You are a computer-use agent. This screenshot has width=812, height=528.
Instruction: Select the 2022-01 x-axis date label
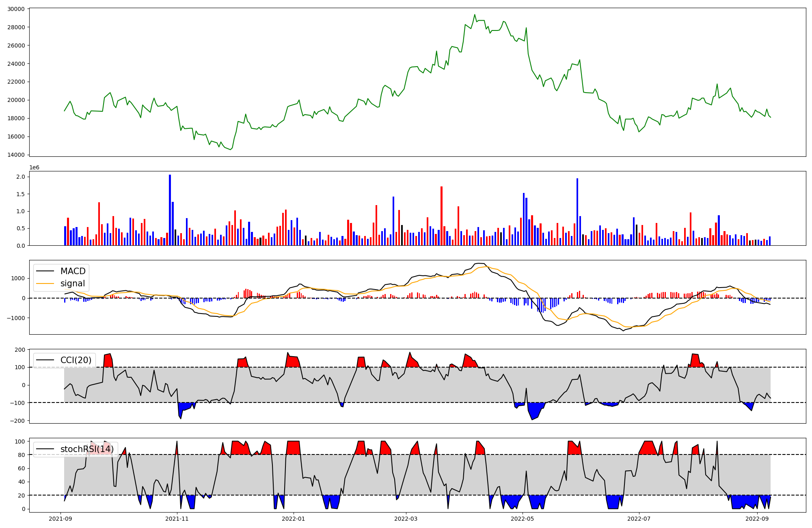(x=294, y=519)
